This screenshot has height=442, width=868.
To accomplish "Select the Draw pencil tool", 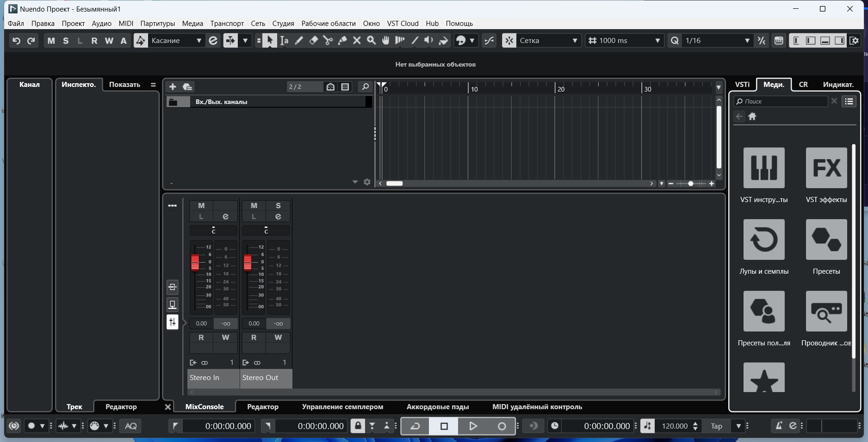I will (299, 41).
